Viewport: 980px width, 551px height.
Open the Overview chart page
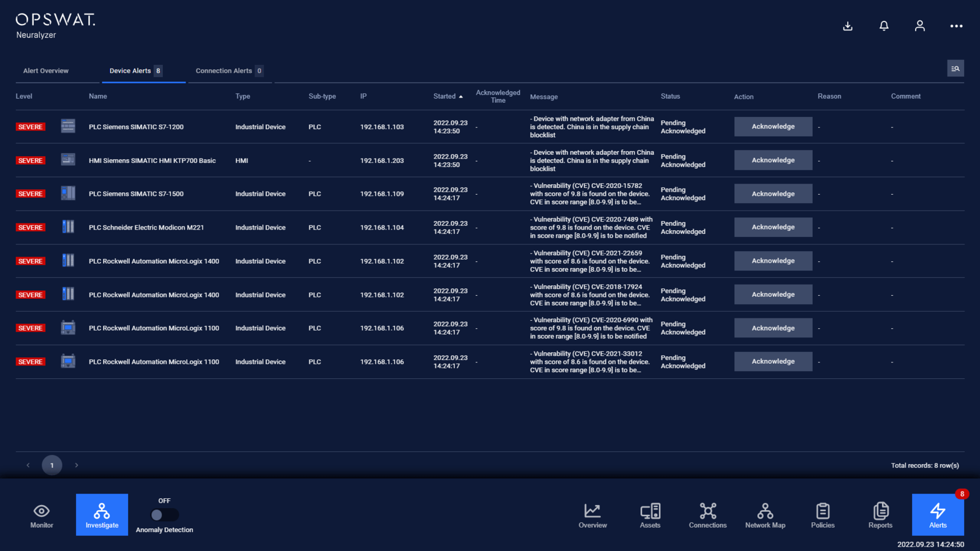[x=592, y=515]
